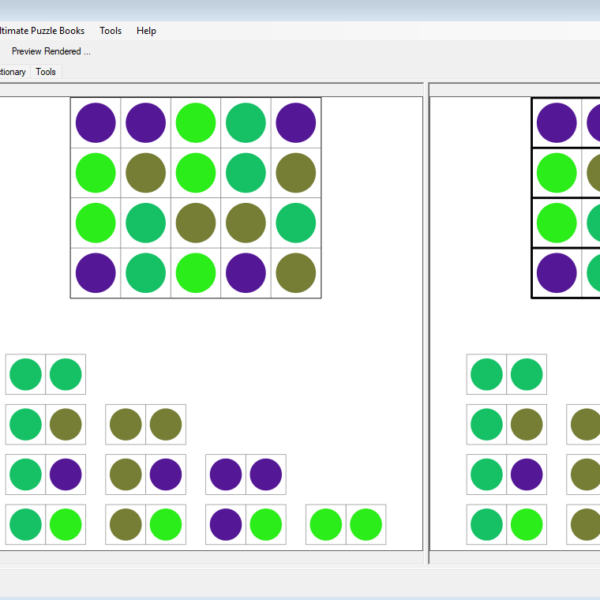Select the teal-teal domino in right panel
Image resolution: width=600 pixels, height=600 pixels.
506,374
